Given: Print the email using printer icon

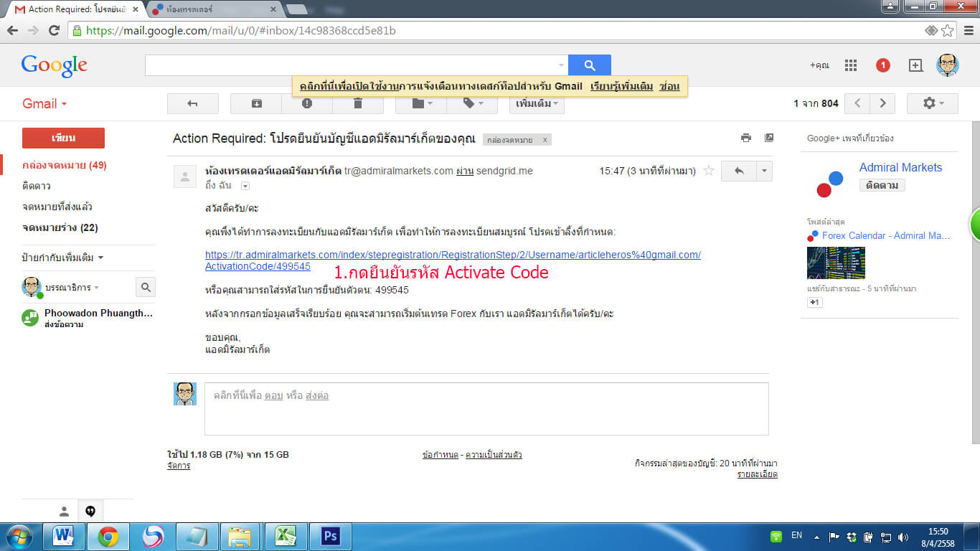Looking at the screenshot, I should (x=746, y=138).
